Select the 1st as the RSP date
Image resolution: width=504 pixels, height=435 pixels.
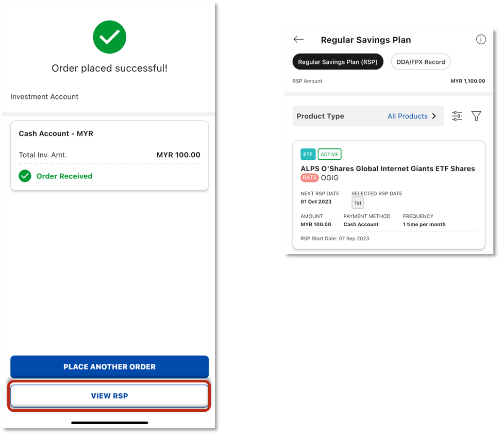358,202
